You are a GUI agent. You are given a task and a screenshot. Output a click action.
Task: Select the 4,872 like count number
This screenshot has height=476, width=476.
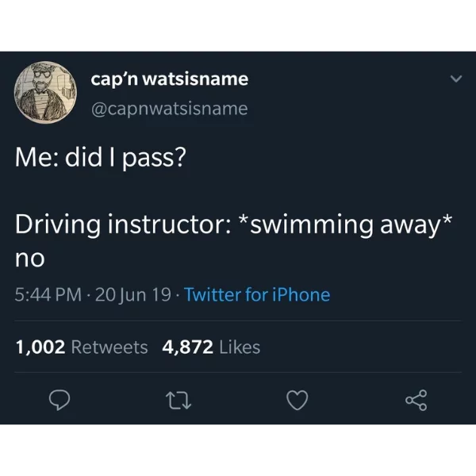click(187, 347)
